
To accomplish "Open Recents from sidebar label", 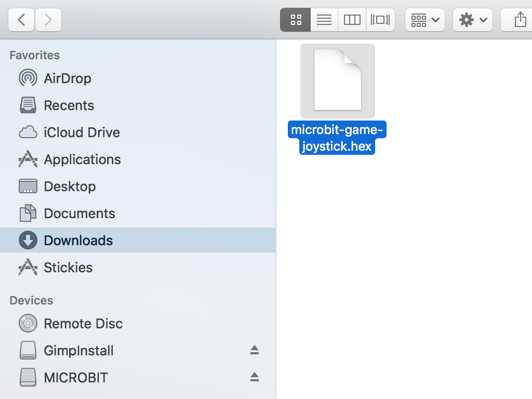I will click(69, 105).
